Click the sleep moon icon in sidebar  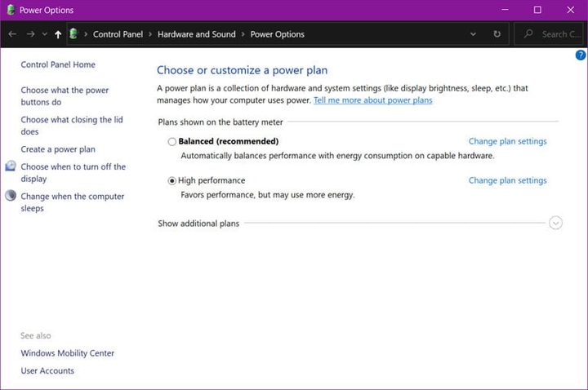(x=11, y=195)
